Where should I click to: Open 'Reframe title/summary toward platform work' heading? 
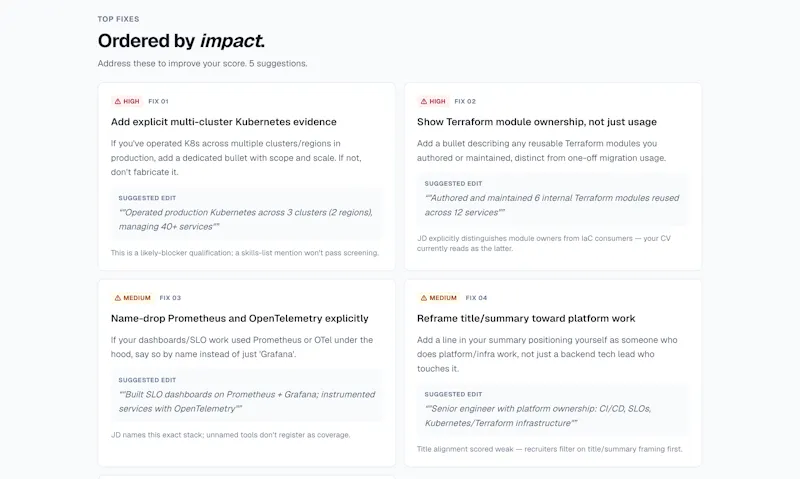(526, 318)
